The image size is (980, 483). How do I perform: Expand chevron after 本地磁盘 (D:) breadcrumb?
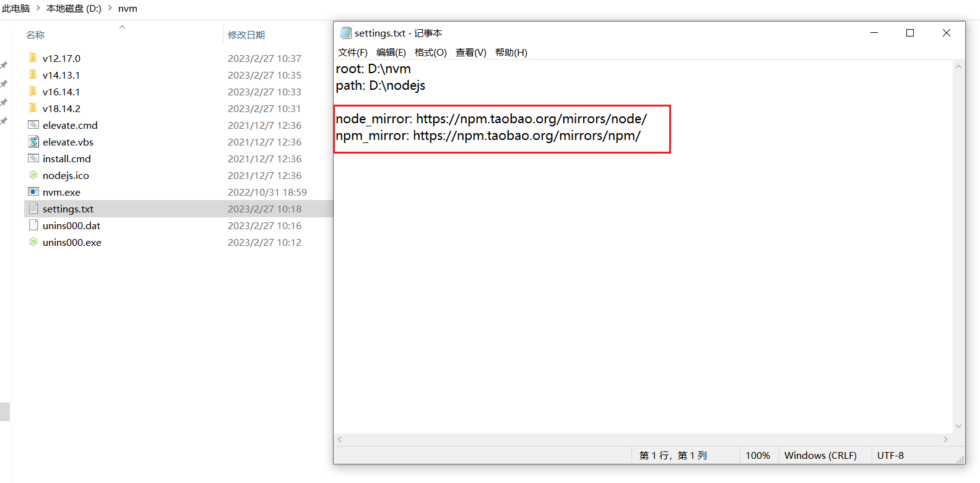pyautogui.click(x=110, y=9)
